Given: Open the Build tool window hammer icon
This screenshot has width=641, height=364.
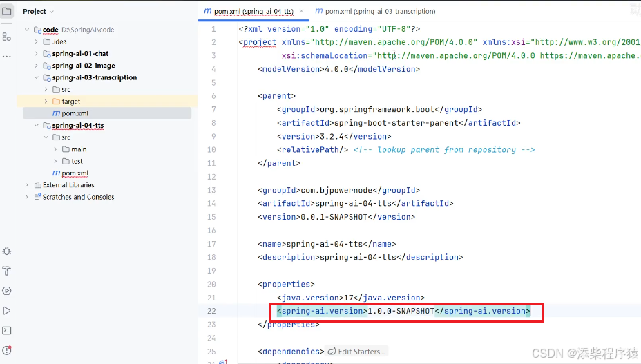Looking at the screenshot, I should (6, 271).
